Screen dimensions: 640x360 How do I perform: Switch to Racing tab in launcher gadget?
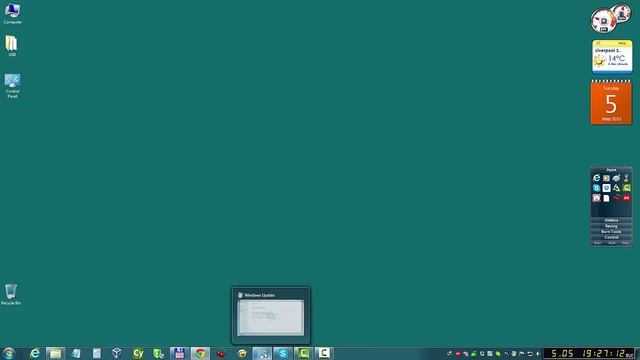pyautogui.click(x=611, y=226)
